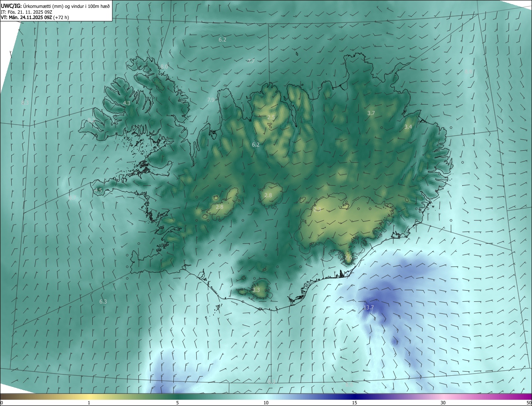This screenshot has width=532, height=406.
Task: Click the colorbar tick label 1
Action: click(89, 403)
